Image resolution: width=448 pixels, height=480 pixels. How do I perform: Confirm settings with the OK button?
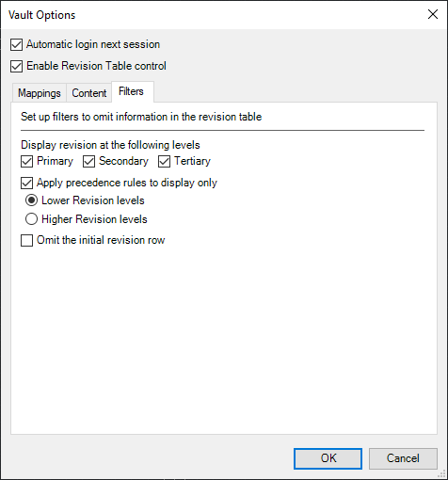[328, 458]
